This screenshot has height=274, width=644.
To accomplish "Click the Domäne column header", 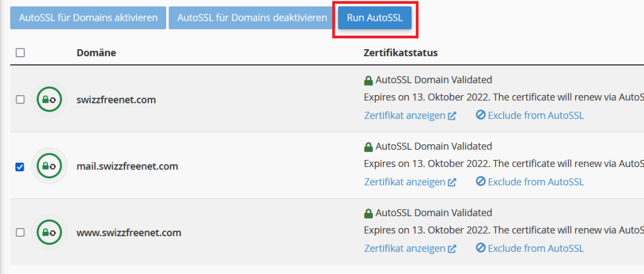I will [x=96, y=53].
